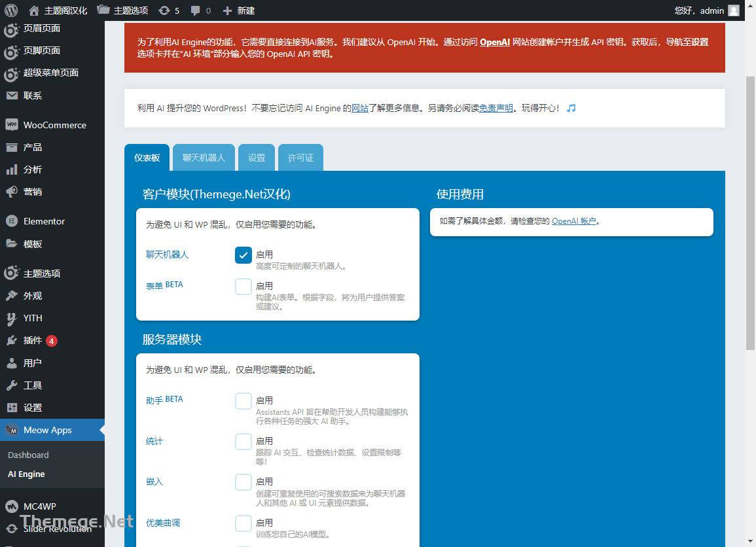
Task: Click the envelope icon beside 联系
Action: [x=12, y=96]
